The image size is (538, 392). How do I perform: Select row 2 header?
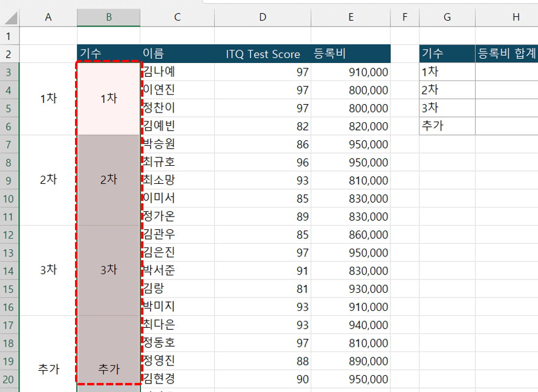pyautogui.click(x=10, y=54)
